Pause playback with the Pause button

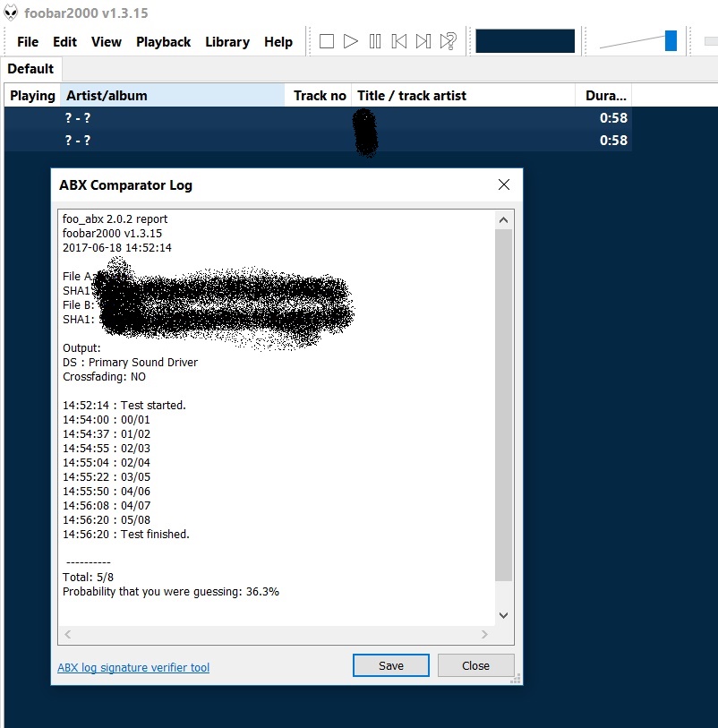(375, 41)
